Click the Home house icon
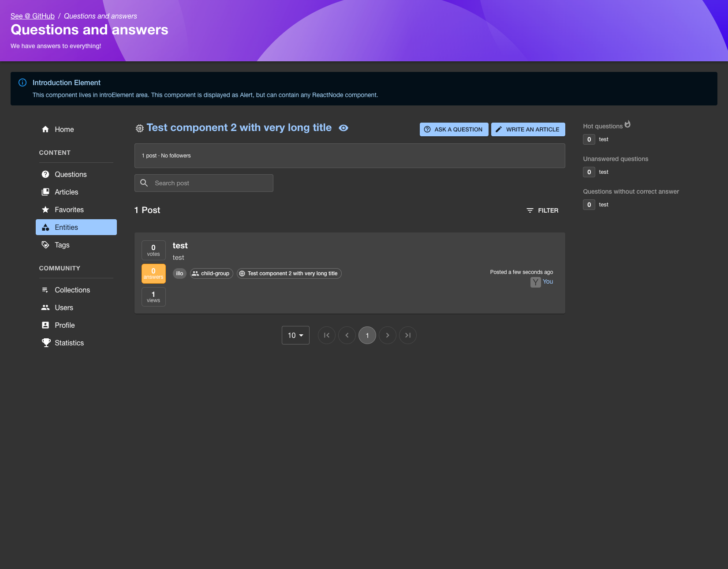The width and height of the screenshot is (728, 569). [x=45, y=129]
